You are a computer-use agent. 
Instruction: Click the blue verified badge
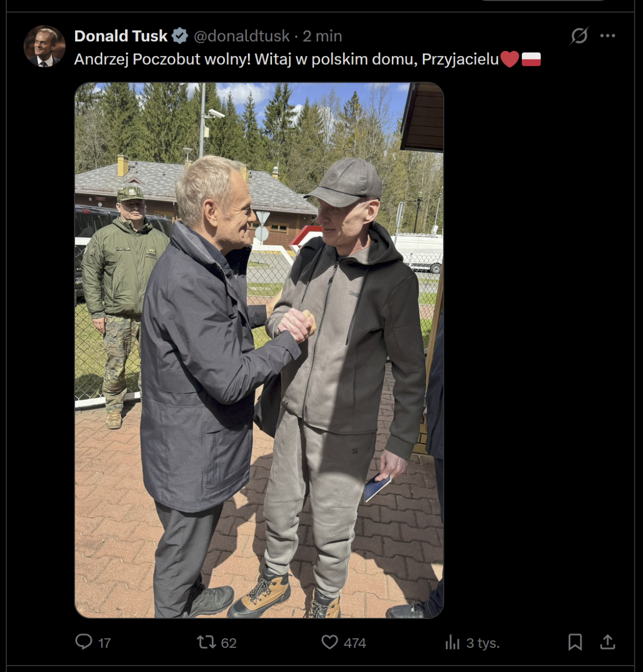click(180, 36)
